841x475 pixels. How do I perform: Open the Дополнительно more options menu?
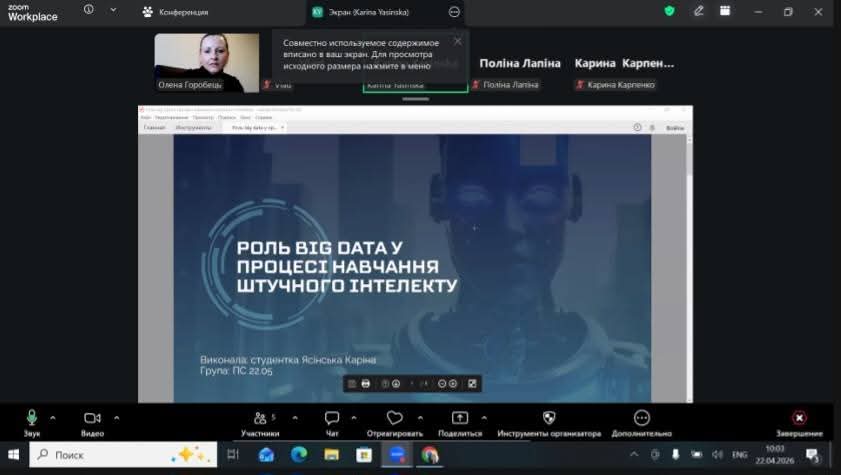pyautogui.click(x=642, y=420)
